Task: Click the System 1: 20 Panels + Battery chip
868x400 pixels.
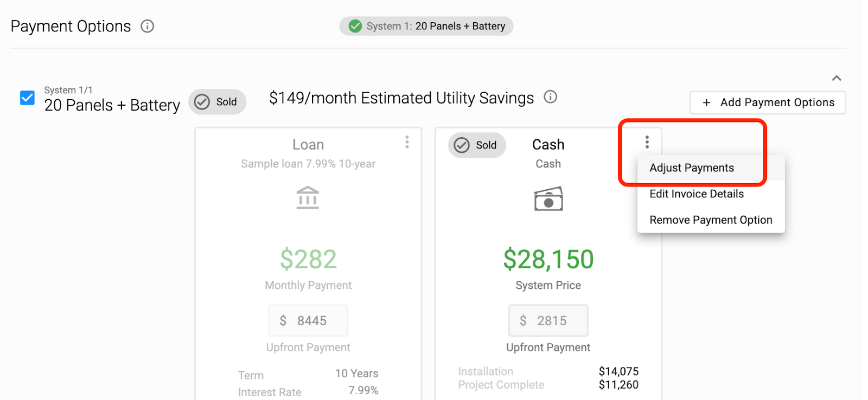Action: click(426, 26)
